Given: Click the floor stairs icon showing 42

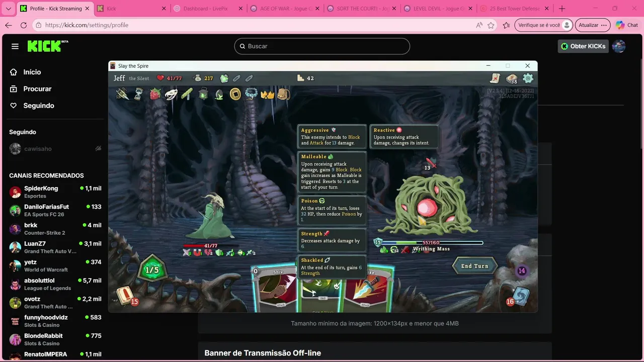Looking at the screenshot, I should (x=301, y=78).
